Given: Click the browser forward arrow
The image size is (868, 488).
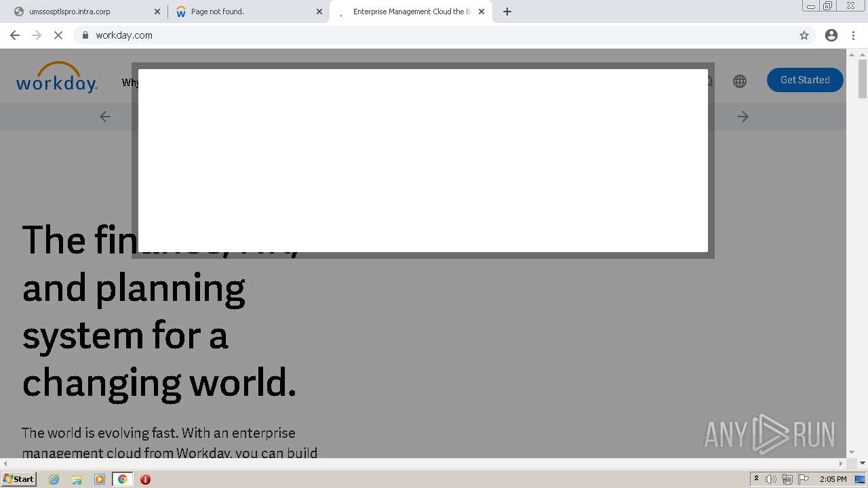Looking at the screenshot, I should [37, 35].
